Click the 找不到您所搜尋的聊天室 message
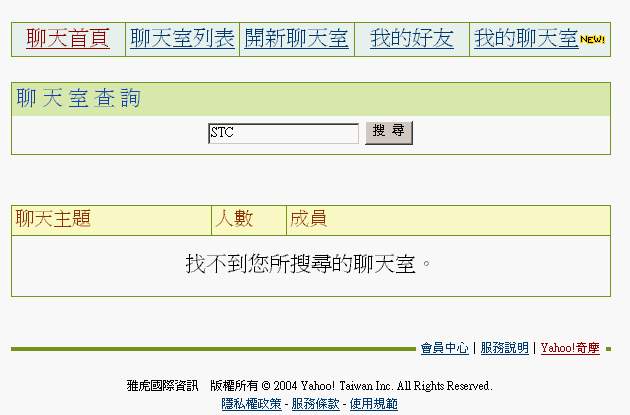This screenshot has width=630, height=415. [x=310, y=264]
